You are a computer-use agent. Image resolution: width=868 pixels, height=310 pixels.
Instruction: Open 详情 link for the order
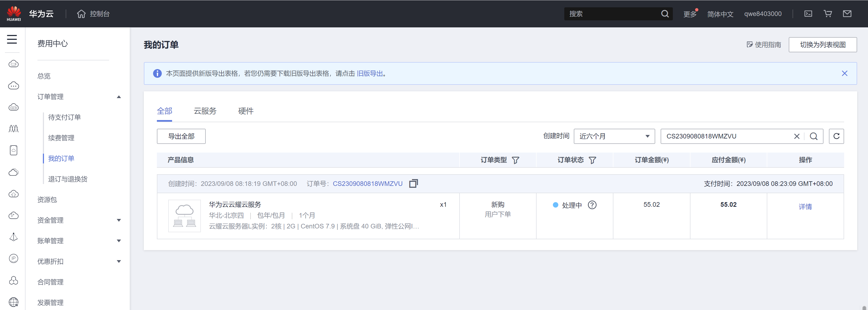click(x=805, y=207)
